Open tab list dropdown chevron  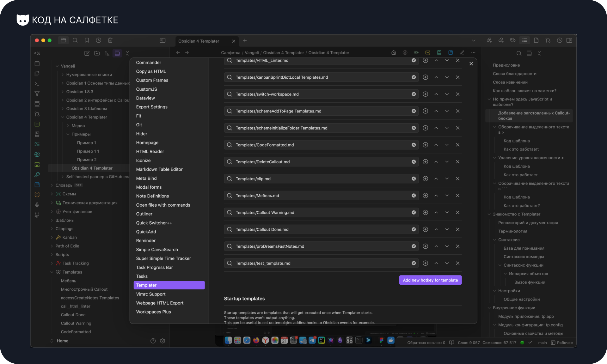click(474, 41)
